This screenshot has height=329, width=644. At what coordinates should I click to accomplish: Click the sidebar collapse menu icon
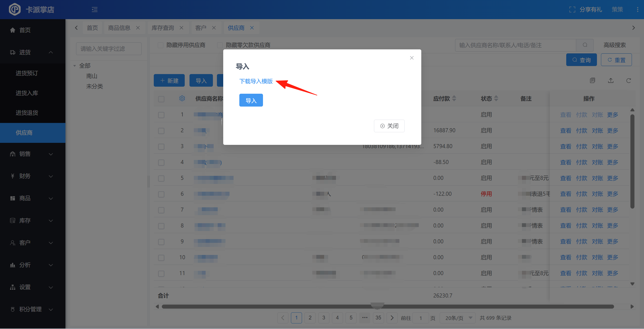[95, 10]
